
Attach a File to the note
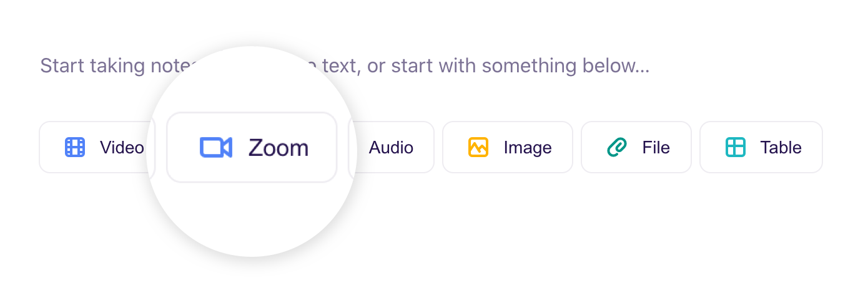[x=636, y=147]
